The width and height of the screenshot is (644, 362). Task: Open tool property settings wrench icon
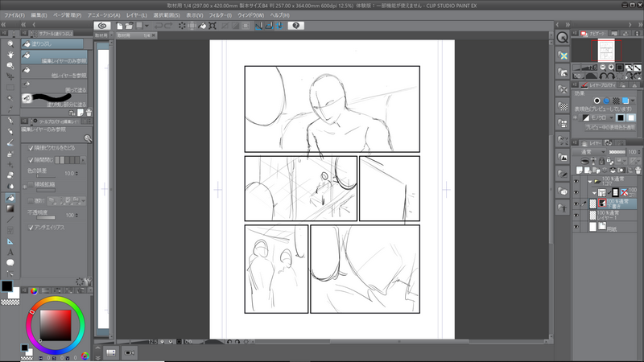coord(88,282)
